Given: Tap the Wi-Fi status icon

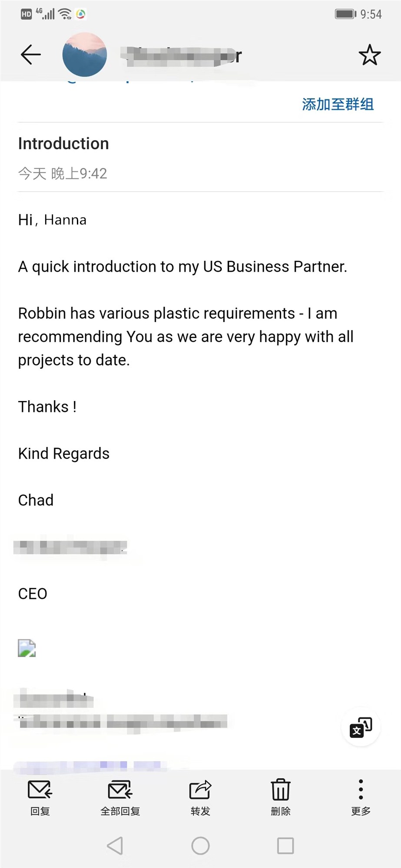Looking at the screenshot, I should (65, 14).
